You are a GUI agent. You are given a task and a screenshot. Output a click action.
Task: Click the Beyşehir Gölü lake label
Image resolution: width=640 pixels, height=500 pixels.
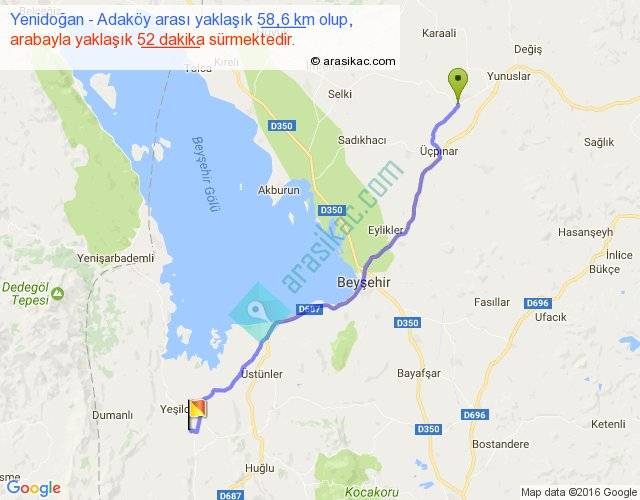pyautogui.click(x=207, y=175)
